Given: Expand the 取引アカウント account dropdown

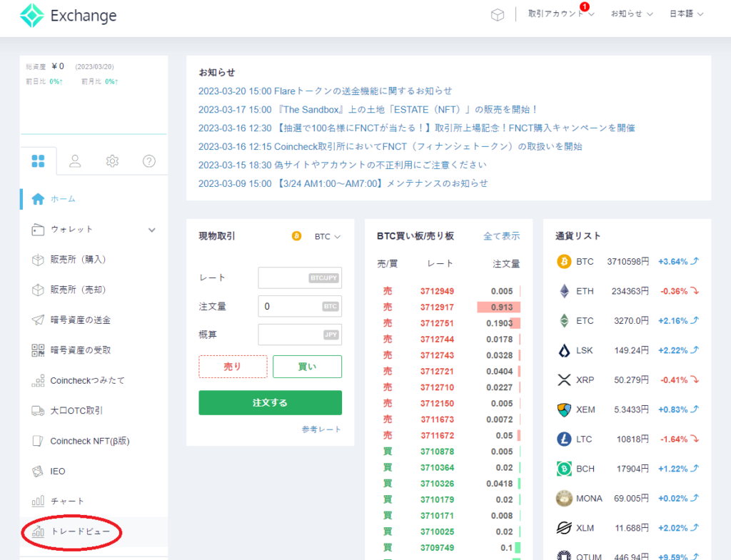Looking at the screenshot, I should click(x=561, y=14).
